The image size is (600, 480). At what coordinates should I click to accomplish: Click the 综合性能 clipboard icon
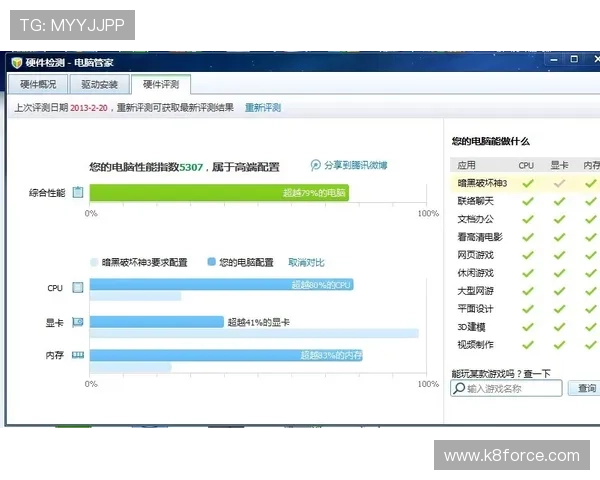click(78, 192)
